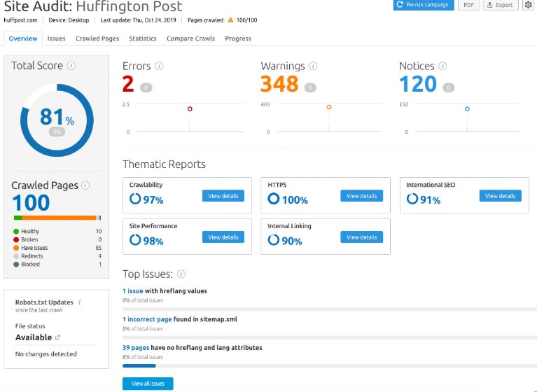Click the pages crawled warning triangle
Viewport: 537px width, 392px height.
[x=230, y=20]
